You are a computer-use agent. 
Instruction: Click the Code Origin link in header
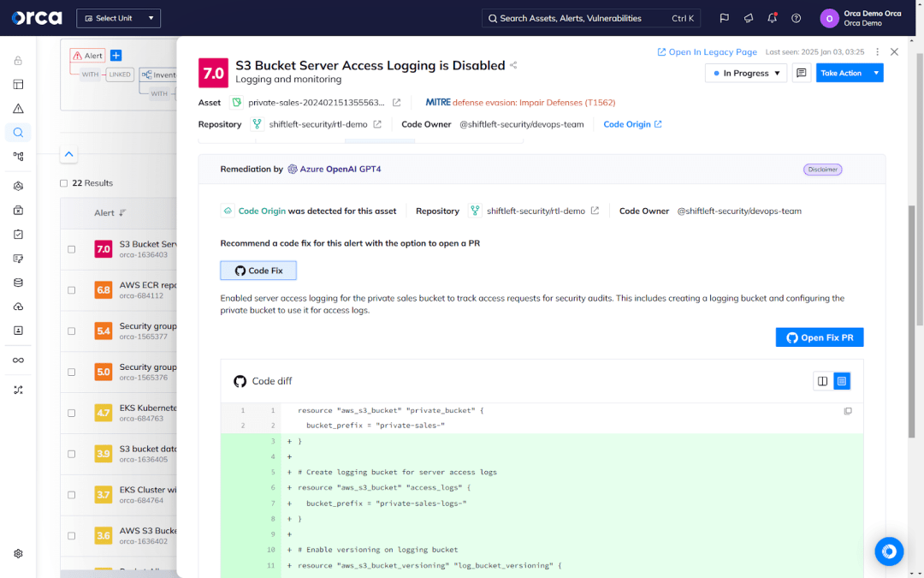(x=632, y=124)
